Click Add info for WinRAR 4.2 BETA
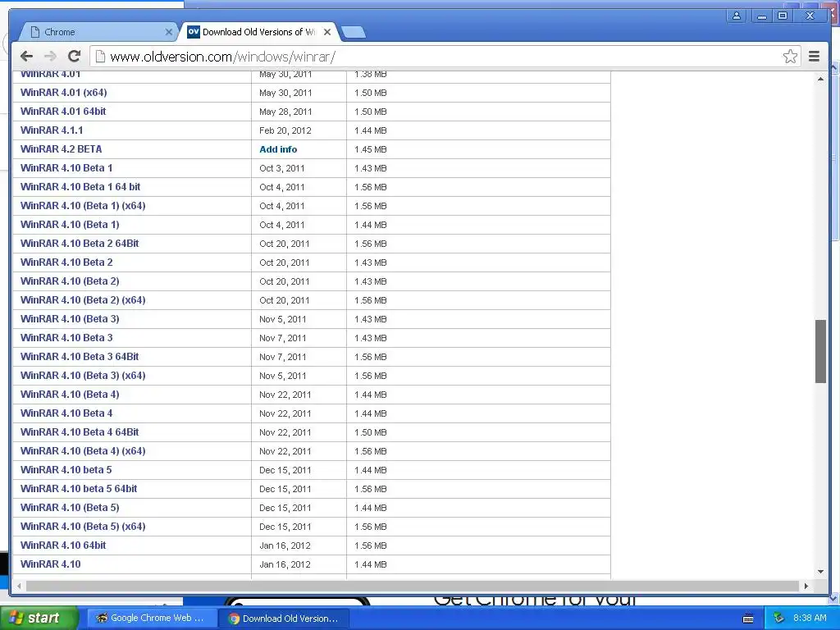This screenshot has height=630, width=840. [278, 149]
